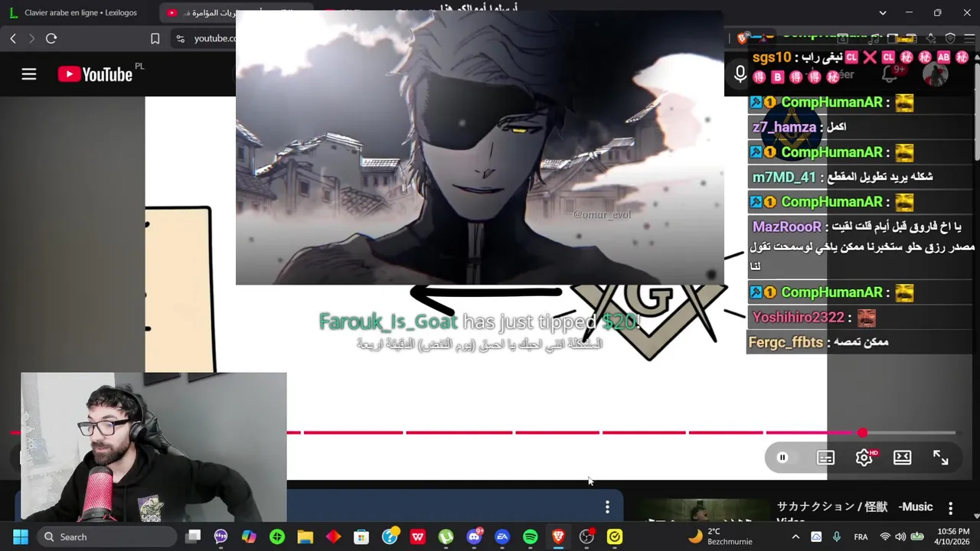
Task: Open more options for the video below player
Action: coord(607,507)
